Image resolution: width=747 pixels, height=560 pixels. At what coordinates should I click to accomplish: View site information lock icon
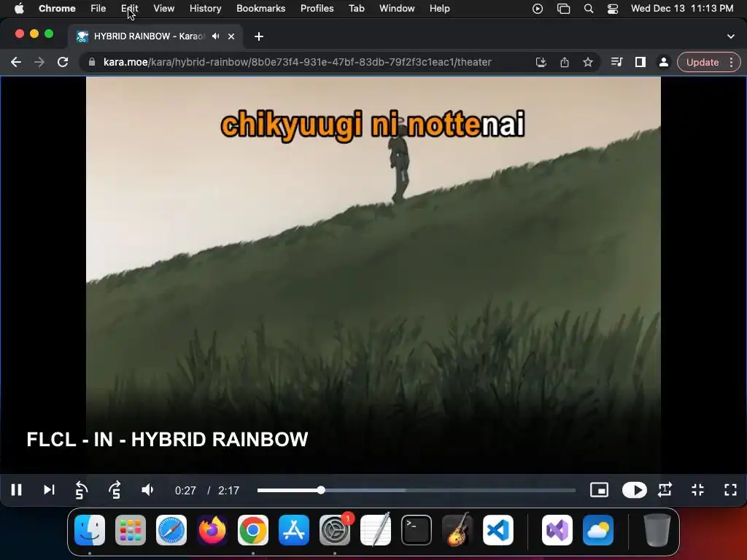[x=92, y=62]
